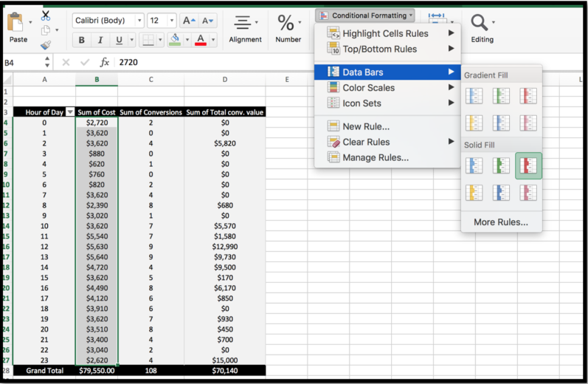Select the dark blue solid fill data bar

tap(501, 193)
